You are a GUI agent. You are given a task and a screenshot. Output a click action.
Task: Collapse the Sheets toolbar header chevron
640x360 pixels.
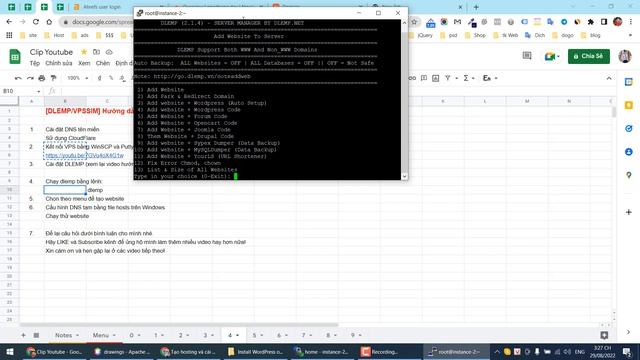click(609, 78)
